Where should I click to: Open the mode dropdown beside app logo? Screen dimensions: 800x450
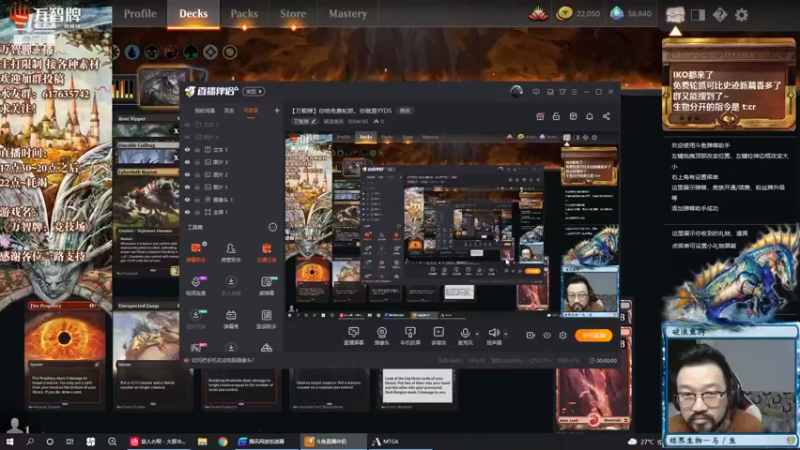click(x=254, y=91)
